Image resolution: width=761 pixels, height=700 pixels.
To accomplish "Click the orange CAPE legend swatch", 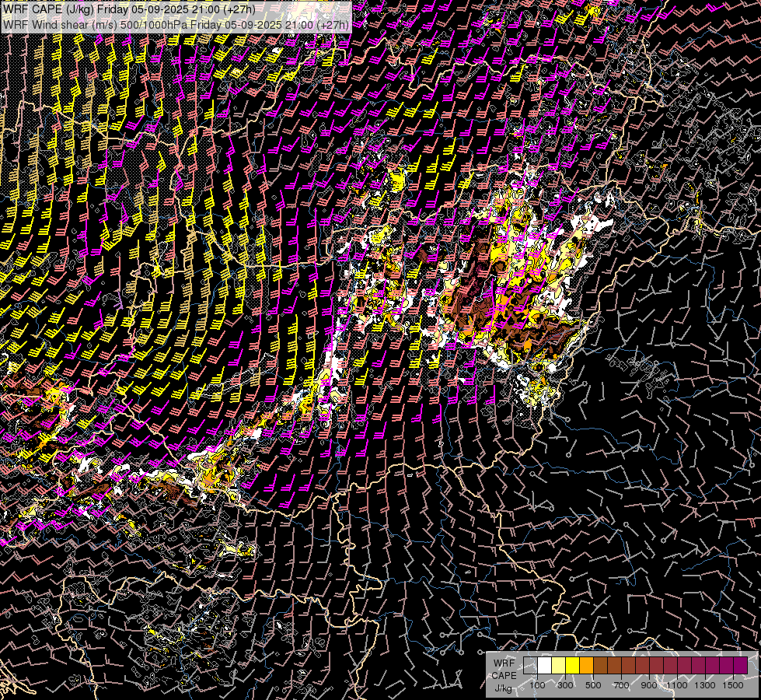I will coord(586,666).
